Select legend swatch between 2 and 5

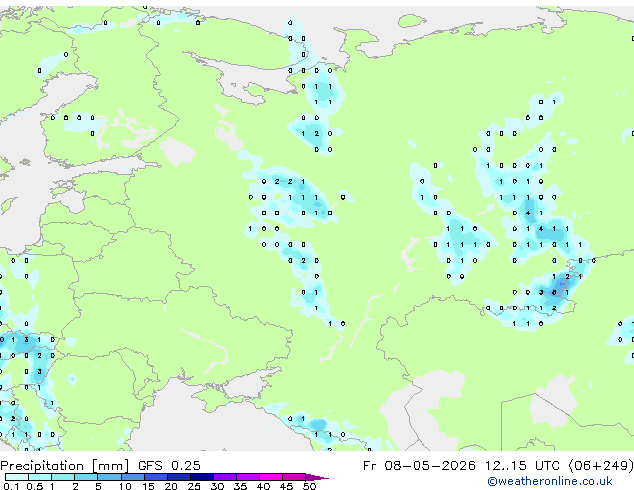point(86,477)
